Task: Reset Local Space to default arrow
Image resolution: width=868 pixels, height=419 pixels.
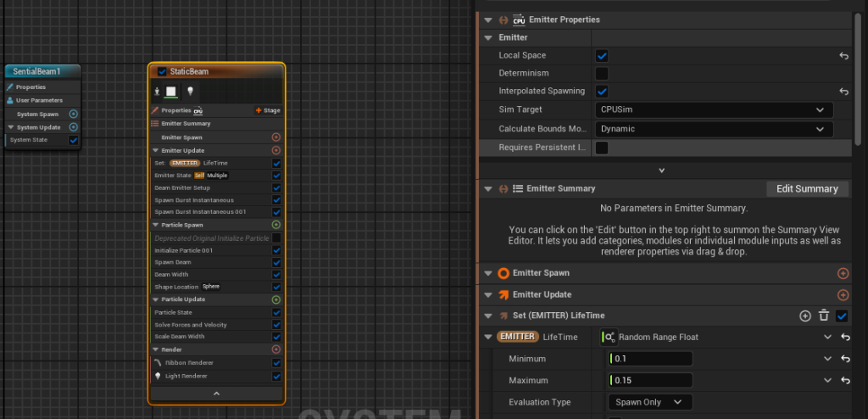Action: tap(843, 55)
